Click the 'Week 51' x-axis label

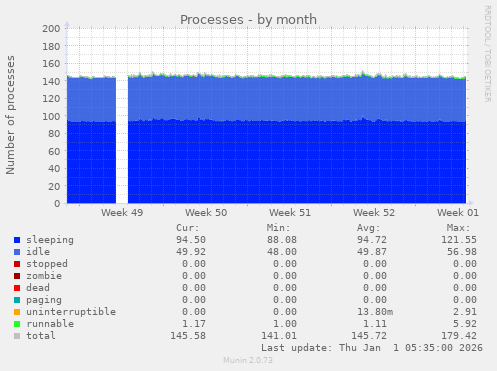[x=290, y=213]
